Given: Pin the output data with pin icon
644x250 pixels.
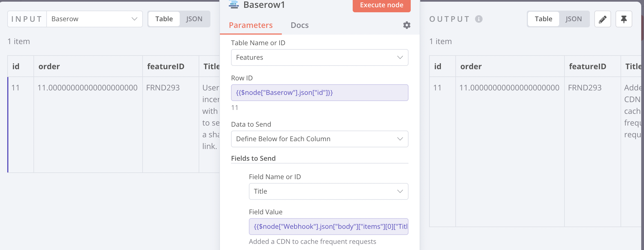Looking at the screenshot, I should [624, 19].
